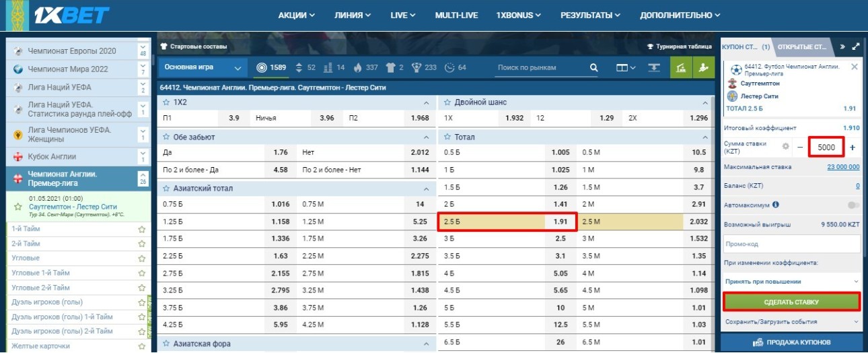The image size is (868, 353).
Task: Select the trophy icon 233 filter
Action: [417, 67]
